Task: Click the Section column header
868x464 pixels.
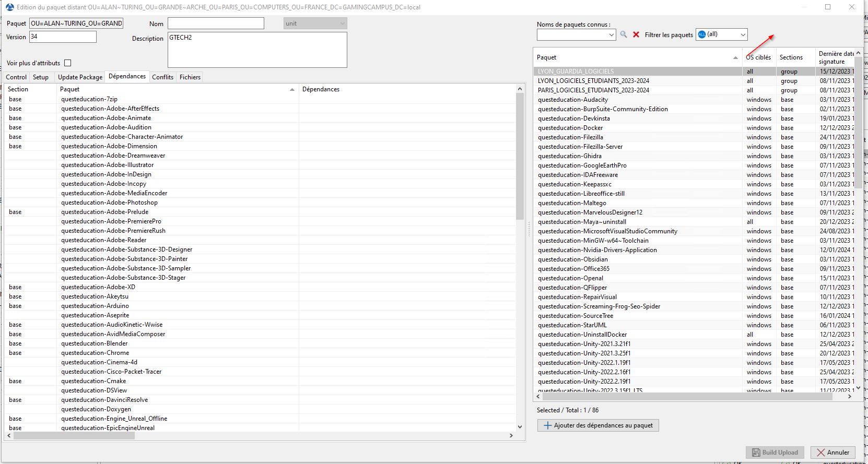Action: coord(30,89)
